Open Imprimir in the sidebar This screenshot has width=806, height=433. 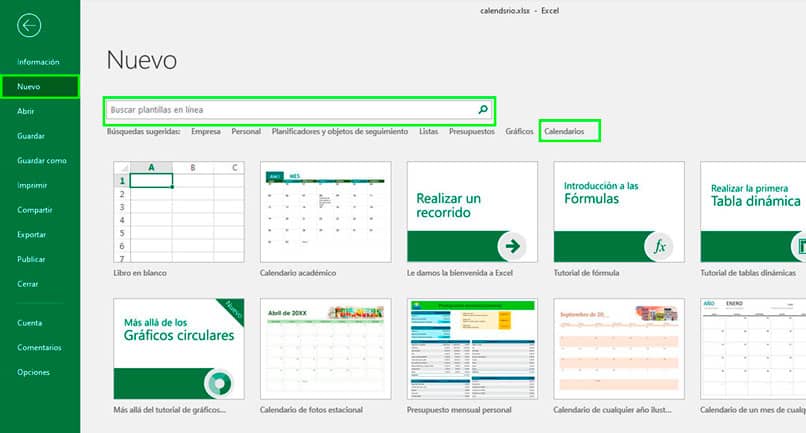coord(32,185)
